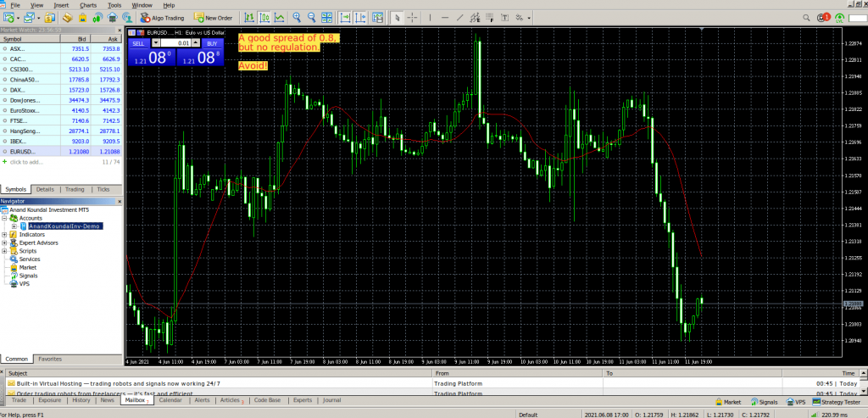This screenshot has height=418, width=868.
Task: Toggle auto scroll chart to end
Action: tap(346, 19)
